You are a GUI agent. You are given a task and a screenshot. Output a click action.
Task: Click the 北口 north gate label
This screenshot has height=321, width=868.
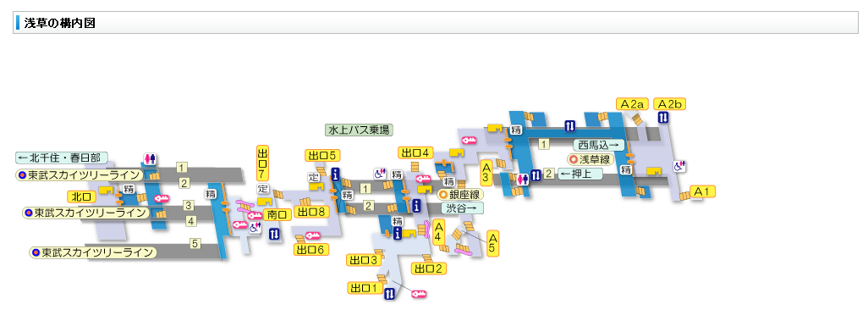[x=81, y=196]
